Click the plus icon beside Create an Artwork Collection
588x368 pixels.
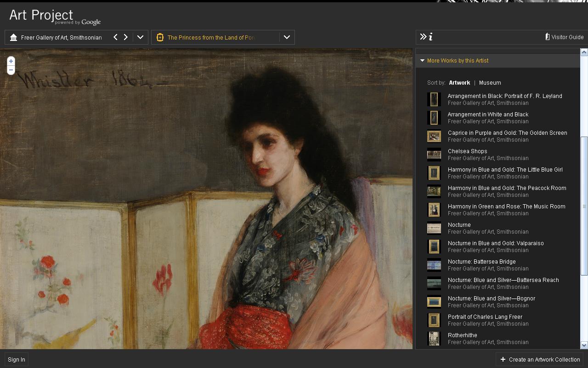tap(503, 359)
